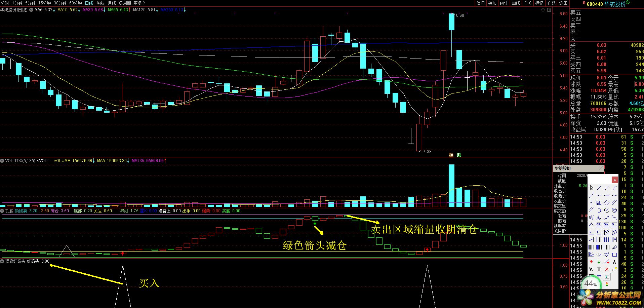Select the 30分钟 period tab
Screen dimensions: 644x308
click(60, 3)
